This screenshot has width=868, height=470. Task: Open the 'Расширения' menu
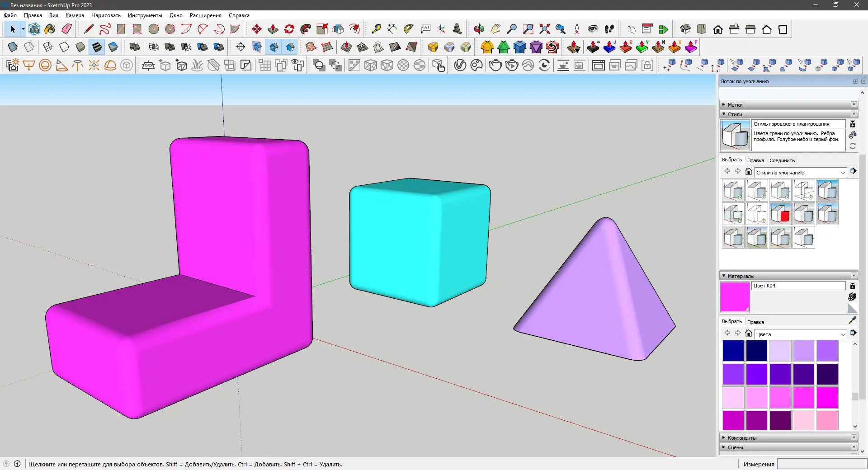point(206,15)
